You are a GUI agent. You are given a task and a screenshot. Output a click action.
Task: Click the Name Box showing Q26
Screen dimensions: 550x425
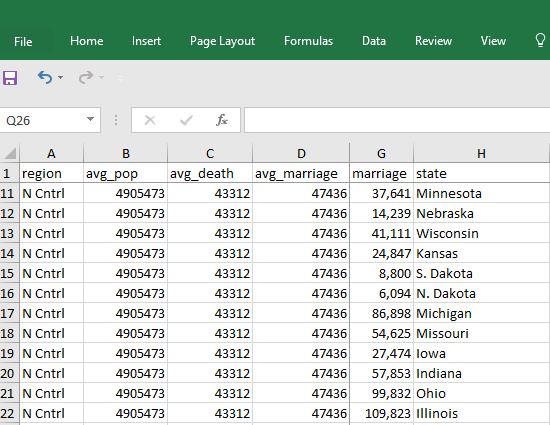tap(43, 120)
